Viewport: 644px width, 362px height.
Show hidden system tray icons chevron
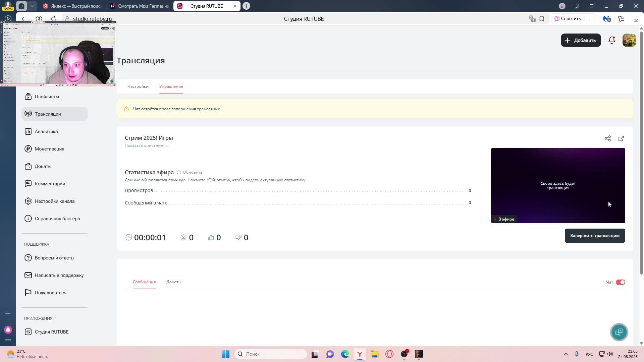coord(566,354)
